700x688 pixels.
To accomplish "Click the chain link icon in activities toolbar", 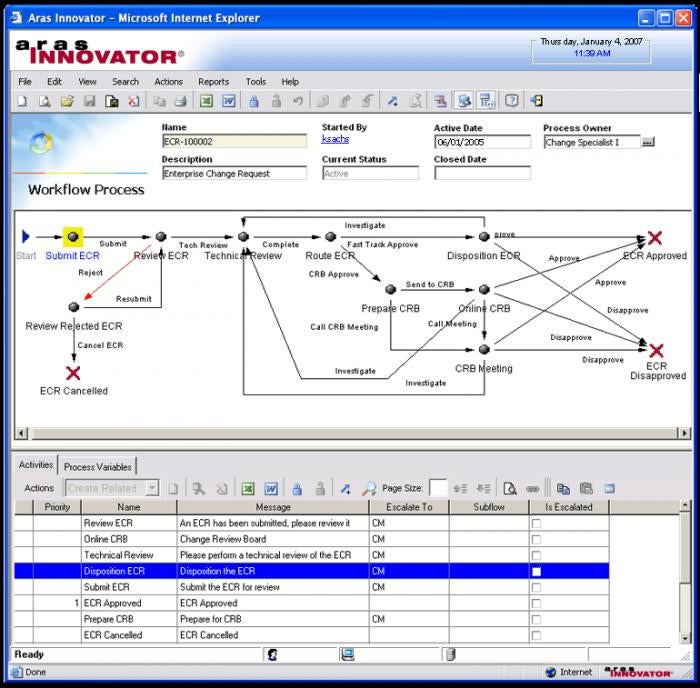I will (532, 488).
